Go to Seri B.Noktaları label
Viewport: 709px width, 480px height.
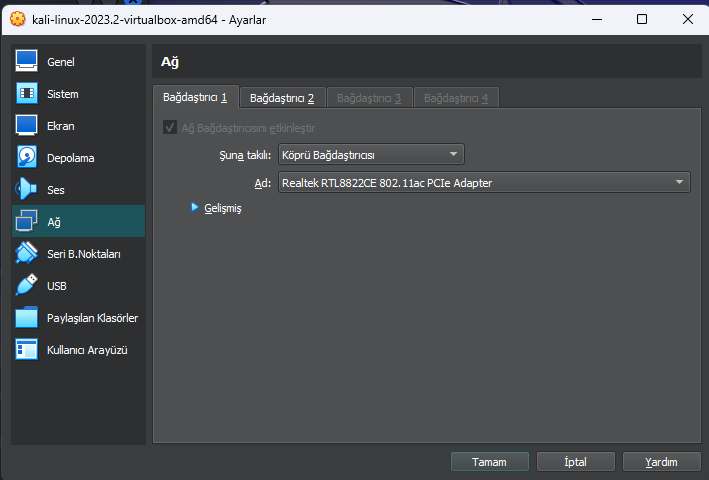[84, 254]
